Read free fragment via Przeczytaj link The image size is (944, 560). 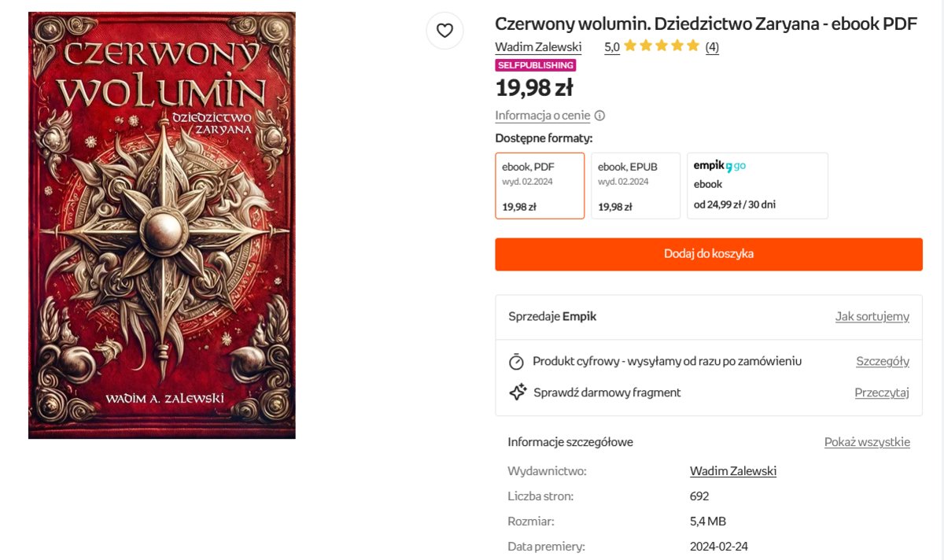click(882, 392)
